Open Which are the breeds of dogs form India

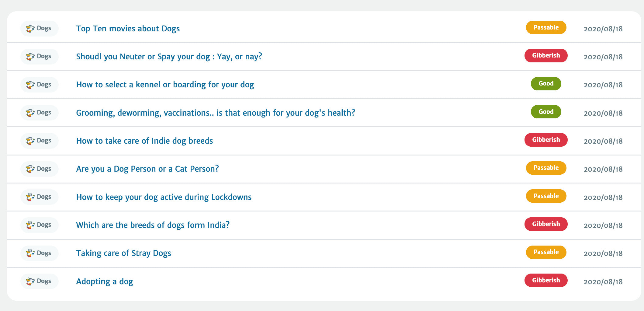tap(153, 225)
